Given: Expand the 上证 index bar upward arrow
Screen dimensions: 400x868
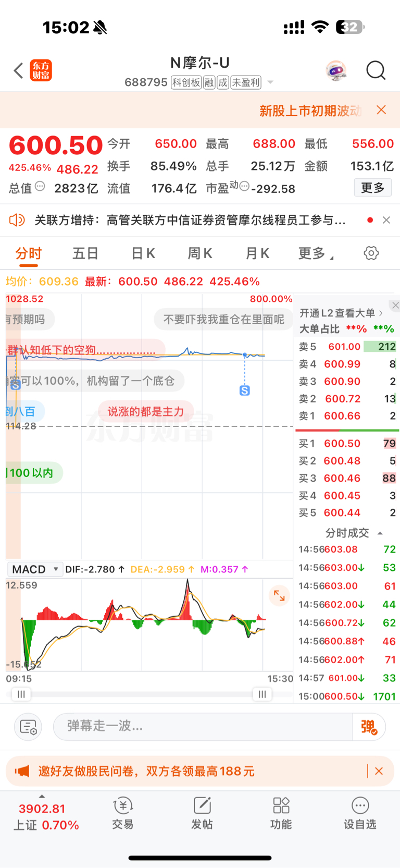Looking at the screenshot, I should 42,796.
